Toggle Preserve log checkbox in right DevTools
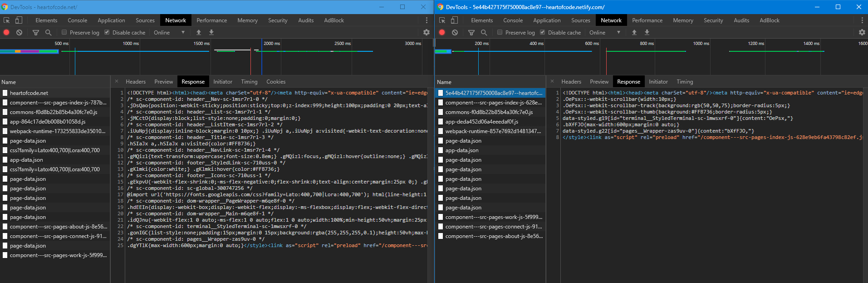 tap(500, 32)
